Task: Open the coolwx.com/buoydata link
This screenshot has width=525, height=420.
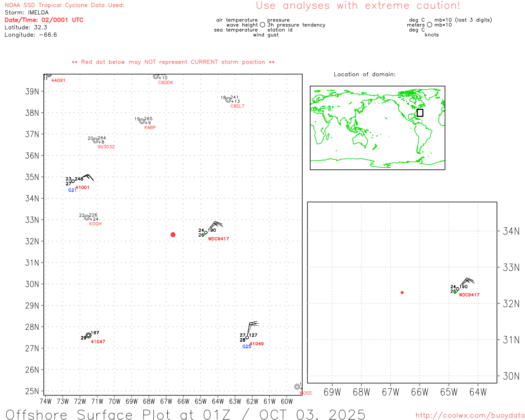Action: [x=470, y=415]
